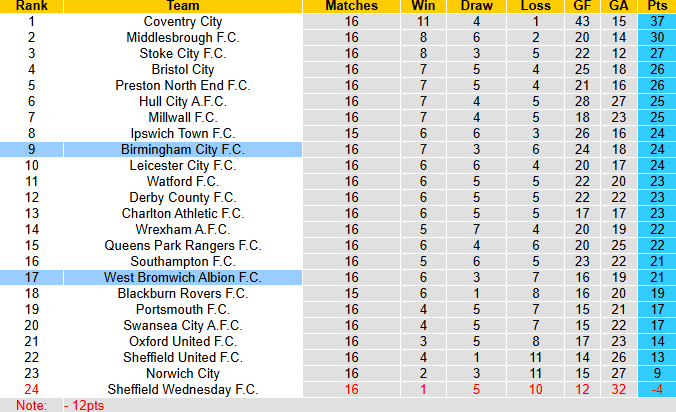676x412 pixels.
Task: Click the red '- 12pts' note text
Action: [x=84, y=405]
